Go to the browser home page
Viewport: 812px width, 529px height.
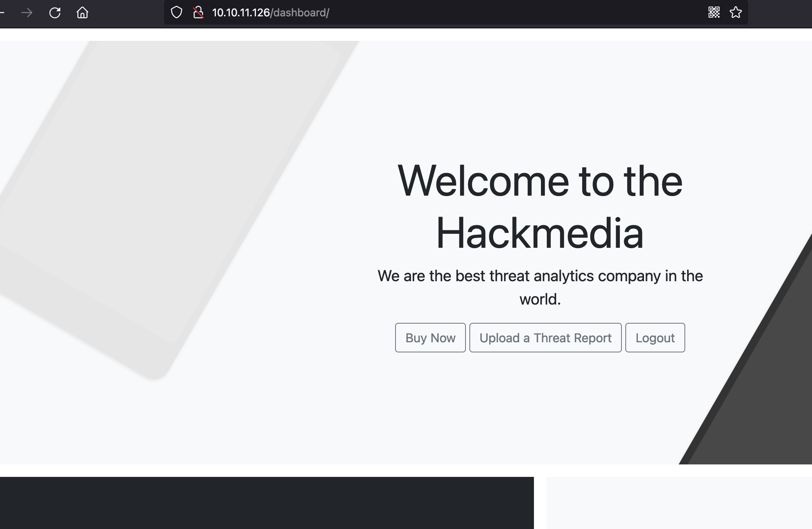click(82, 13)
